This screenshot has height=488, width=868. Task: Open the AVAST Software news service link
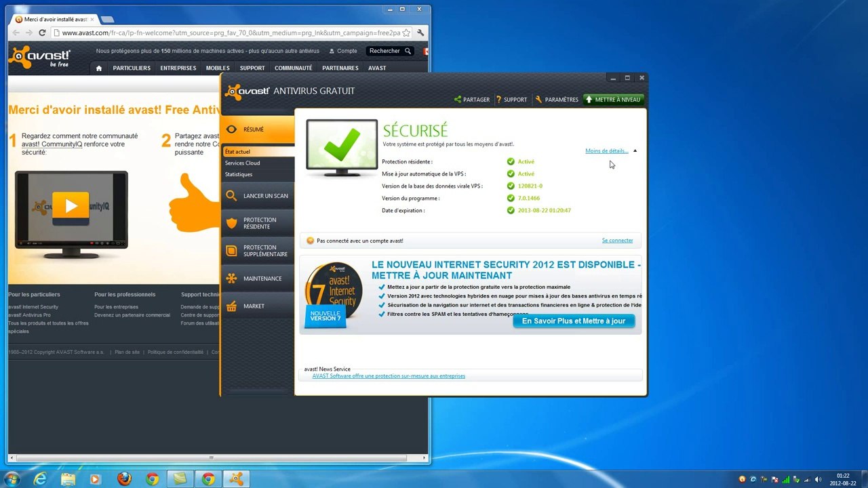coord(389,376)
